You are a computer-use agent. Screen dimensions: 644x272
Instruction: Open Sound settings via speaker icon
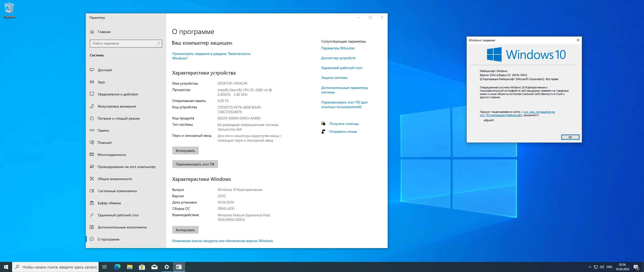(x=92, y=82)
